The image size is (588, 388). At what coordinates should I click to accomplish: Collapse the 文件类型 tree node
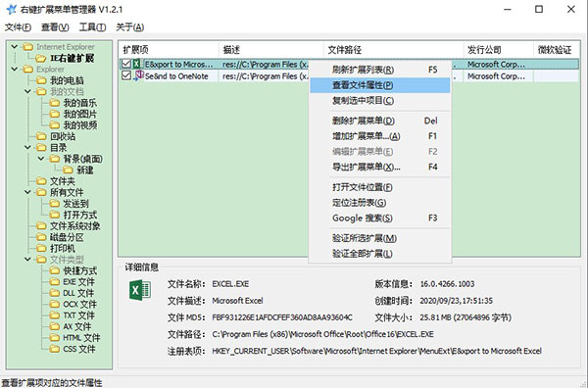pos(27,259)
